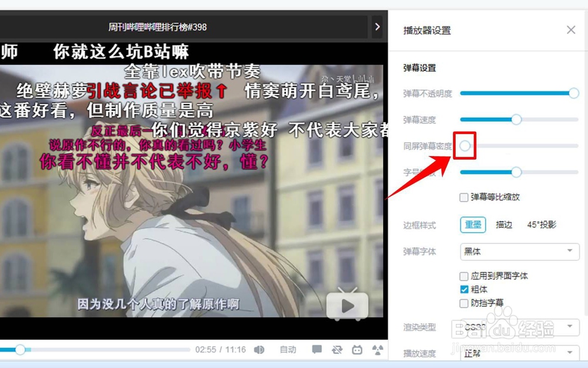Screen dimensions: 588x368
Task: Go to next item in playlist header arrow
Action: [377, 26]
